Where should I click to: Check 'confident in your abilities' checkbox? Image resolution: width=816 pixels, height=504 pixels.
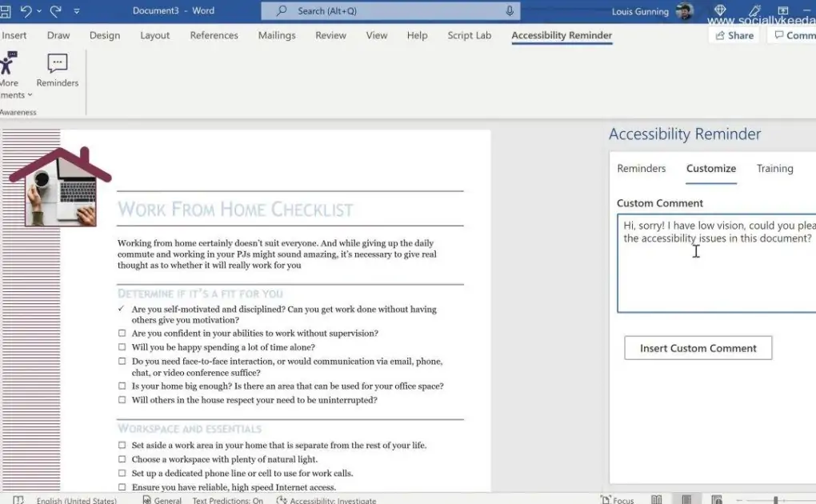tap(122, 334)
